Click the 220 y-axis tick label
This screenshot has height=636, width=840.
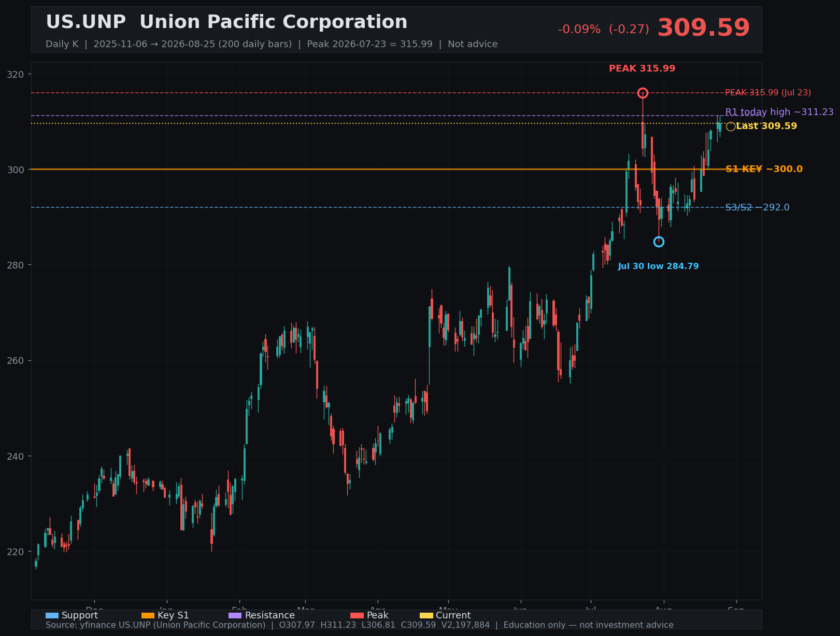point(16,552)
